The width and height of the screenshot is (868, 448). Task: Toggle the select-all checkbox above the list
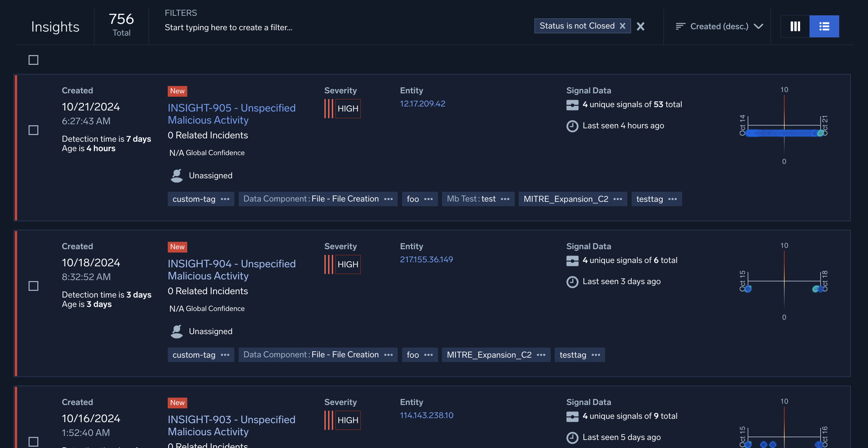pyautogui.click(x=33, y=59)
